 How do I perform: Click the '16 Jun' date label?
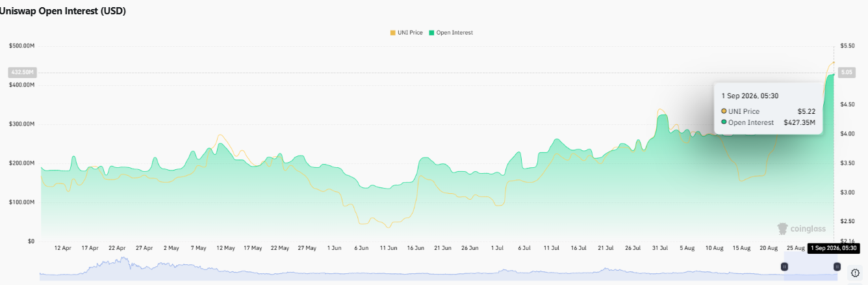pyautogui.click(x=415, y=248)
